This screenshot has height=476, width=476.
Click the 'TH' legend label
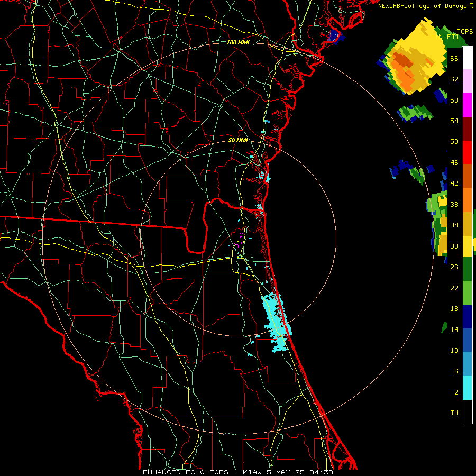click(454, 413)
